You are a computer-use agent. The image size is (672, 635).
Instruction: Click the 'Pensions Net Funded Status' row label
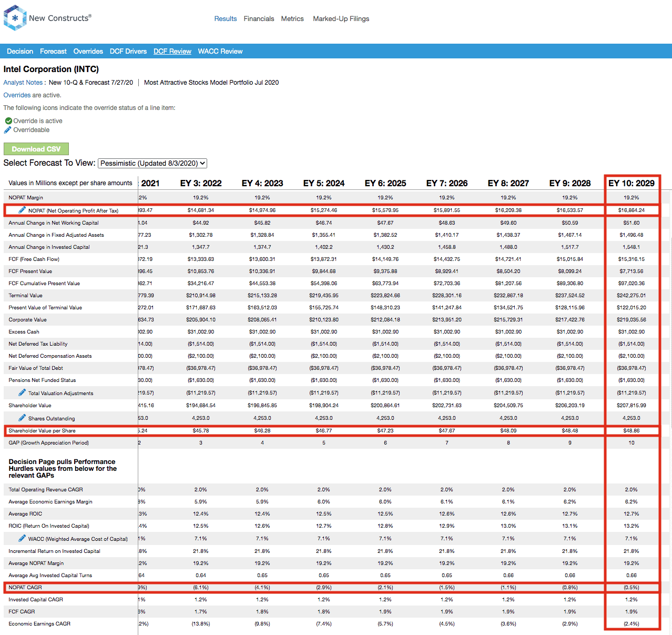pos(42,380)
